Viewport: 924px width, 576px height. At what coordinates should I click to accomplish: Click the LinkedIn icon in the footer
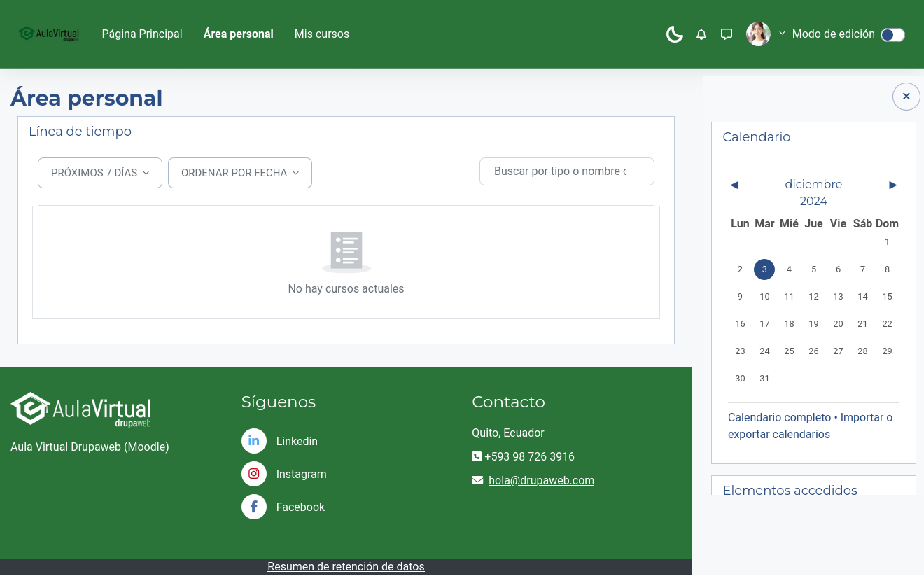[254, 441]
